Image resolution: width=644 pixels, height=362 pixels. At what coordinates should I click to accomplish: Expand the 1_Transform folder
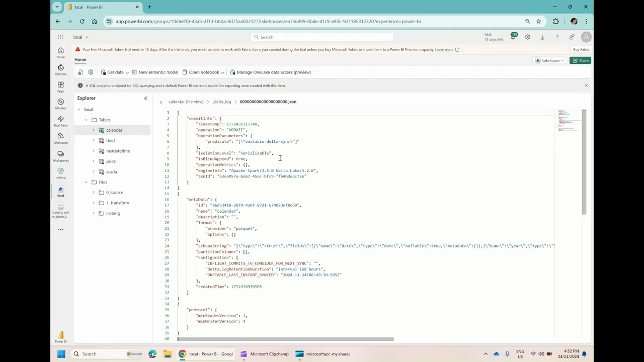tap(93, 203)
